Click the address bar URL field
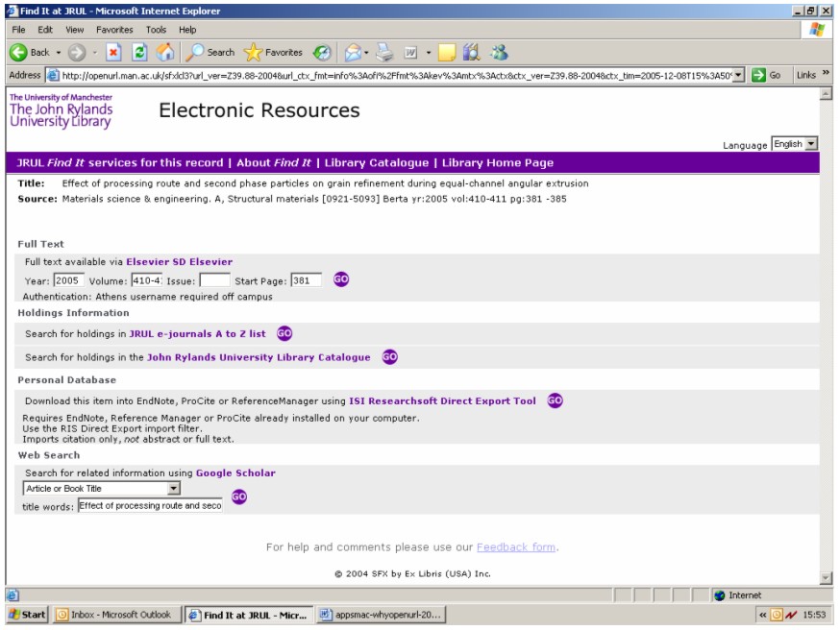The width and height of the screenshot is (840, 630). [x=389, y=76]
